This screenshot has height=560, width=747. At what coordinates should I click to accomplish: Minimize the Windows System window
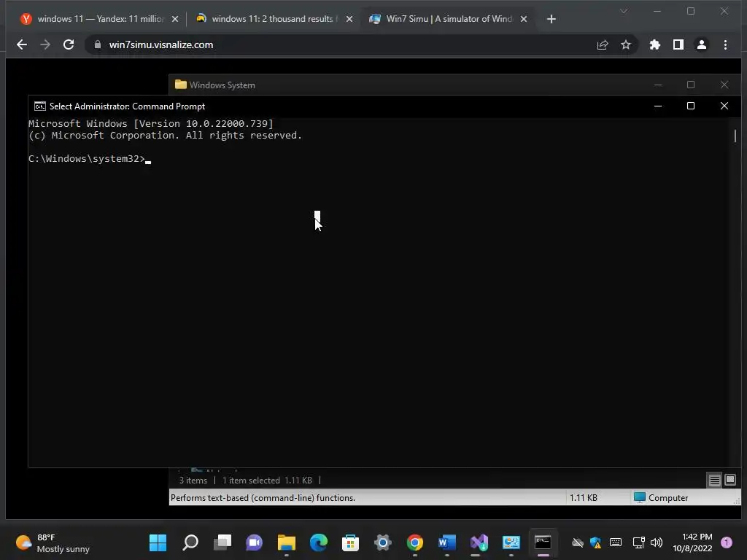[658, 85]
